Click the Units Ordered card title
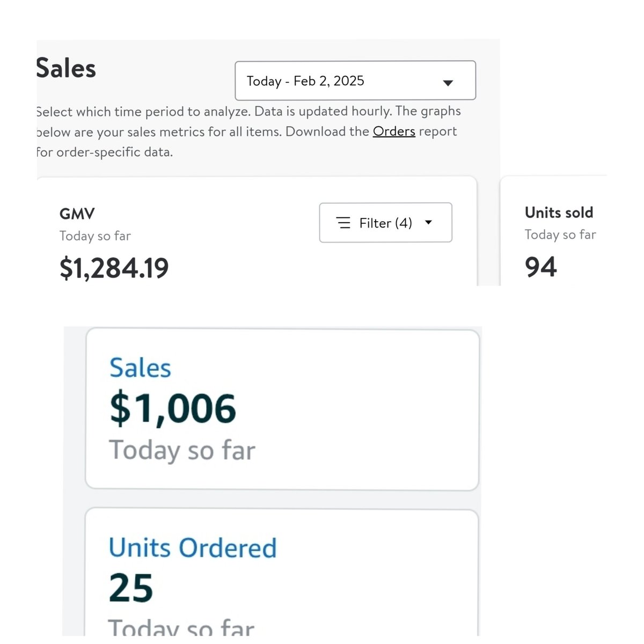Image resolution: width=644 pixels, height=644 pixels. tap(193, 548)
